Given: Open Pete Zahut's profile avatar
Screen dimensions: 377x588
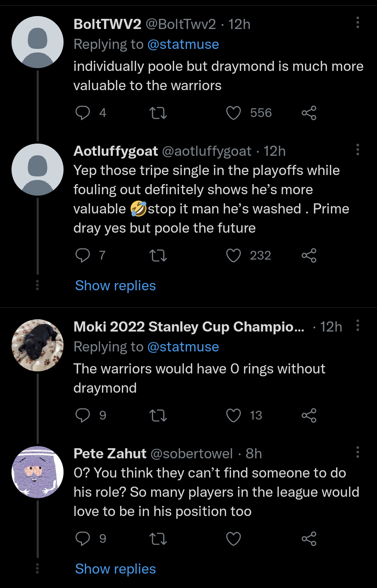Looking at the screenshot, I should tap(38, 472).
